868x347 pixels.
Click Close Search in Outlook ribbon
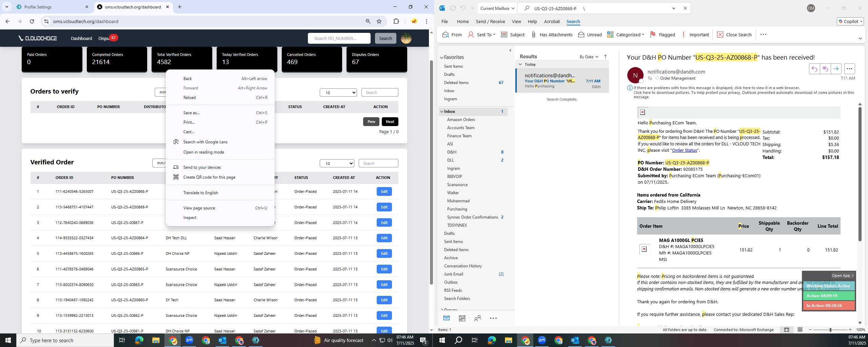coord(734,35)
